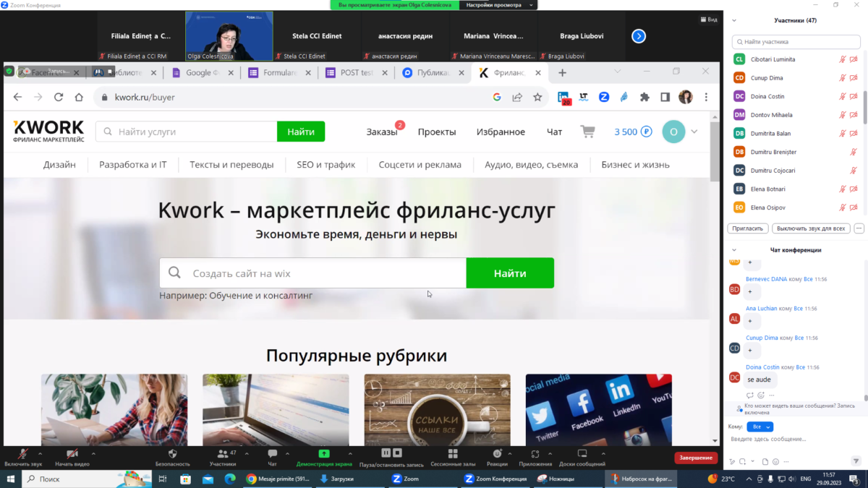Open Zoom Chat (Чат) from toolbar

272,457
